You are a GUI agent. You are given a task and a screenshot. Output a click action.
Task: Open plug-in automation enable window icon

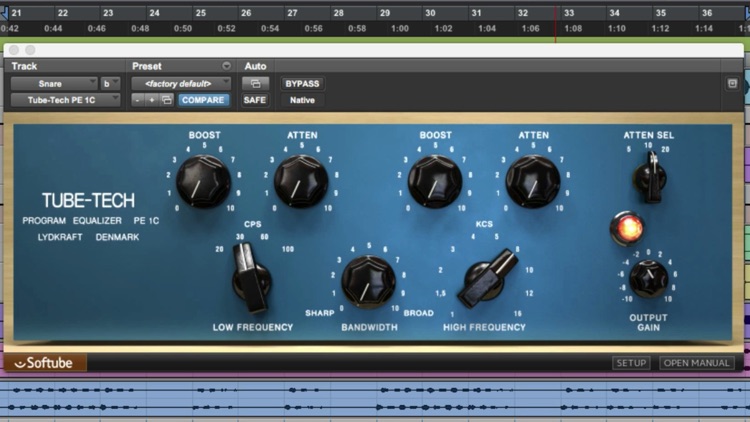[255, 84]
